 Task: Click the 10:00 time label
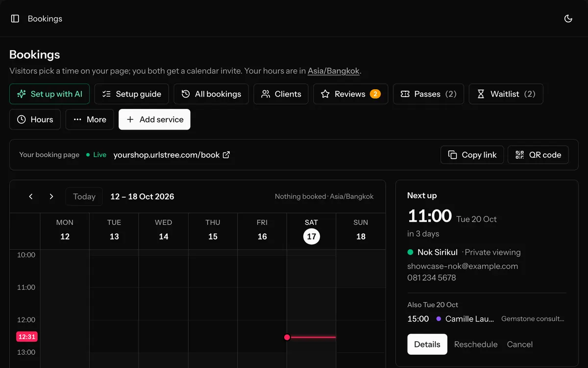[x=26, y=255]
